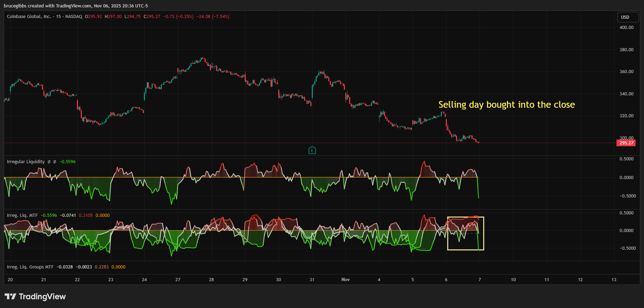Image resolution: width=644 pixels, height=308 pixels.
Task: Click the 400.00 level on price scale
Action: coord(626,28)
